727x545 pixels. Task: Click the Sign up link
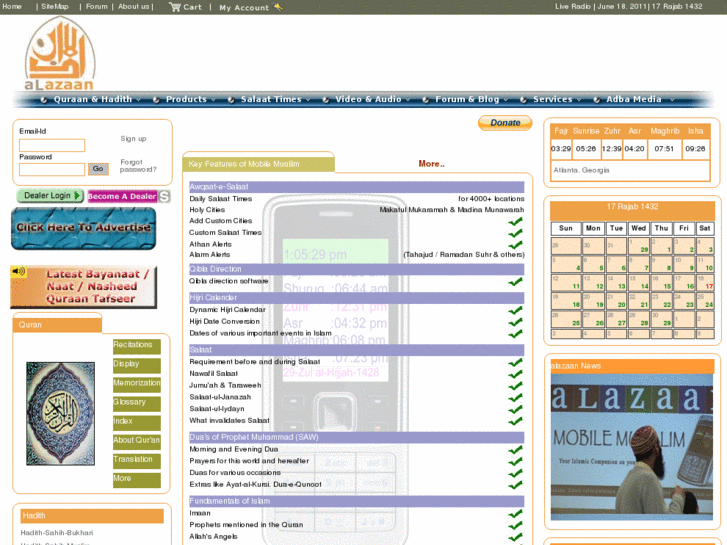point(133,139)
